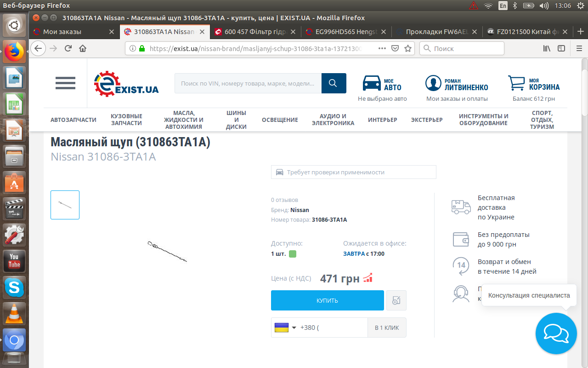Add item to wishlist icon beside Купить
The image size is (588, 368).
click(x=396, y=300)
